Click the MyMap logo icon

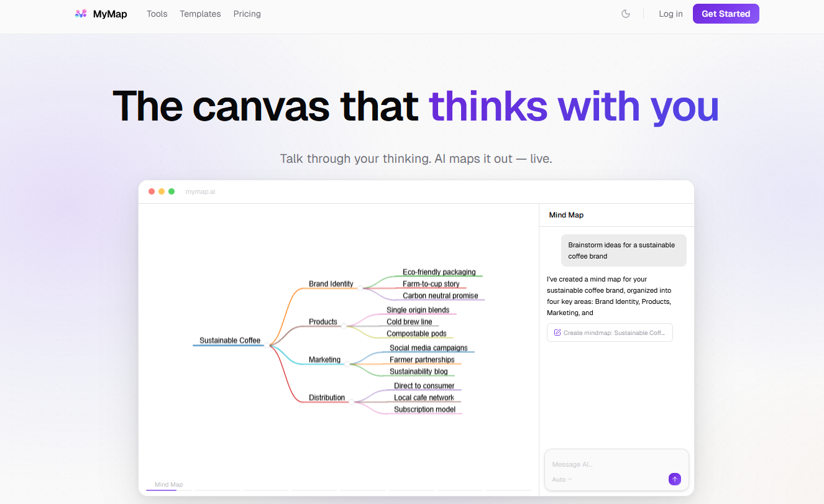tap(81, 14)
